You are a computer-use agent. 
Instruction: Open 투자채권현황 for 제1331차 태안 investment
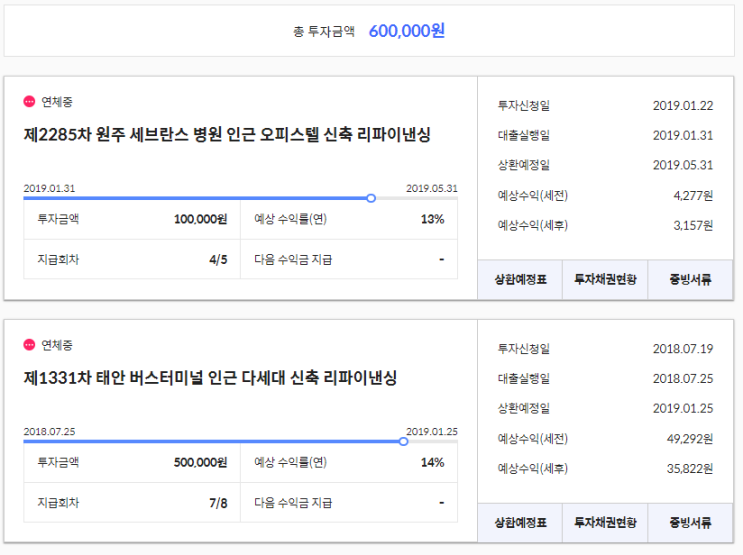[x=605, y=523]
